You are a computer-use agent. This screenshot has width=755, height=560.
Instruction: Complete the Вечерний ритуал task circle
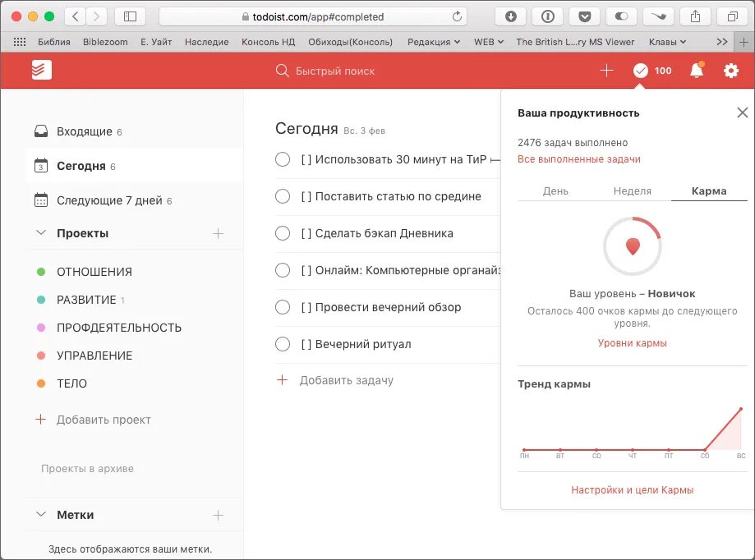click(283, 344)
